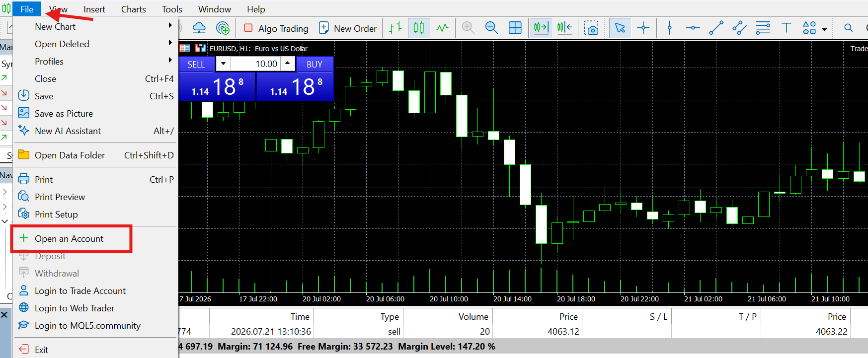
Task: Open the Insert menu
Action: [x=94, y=9]
